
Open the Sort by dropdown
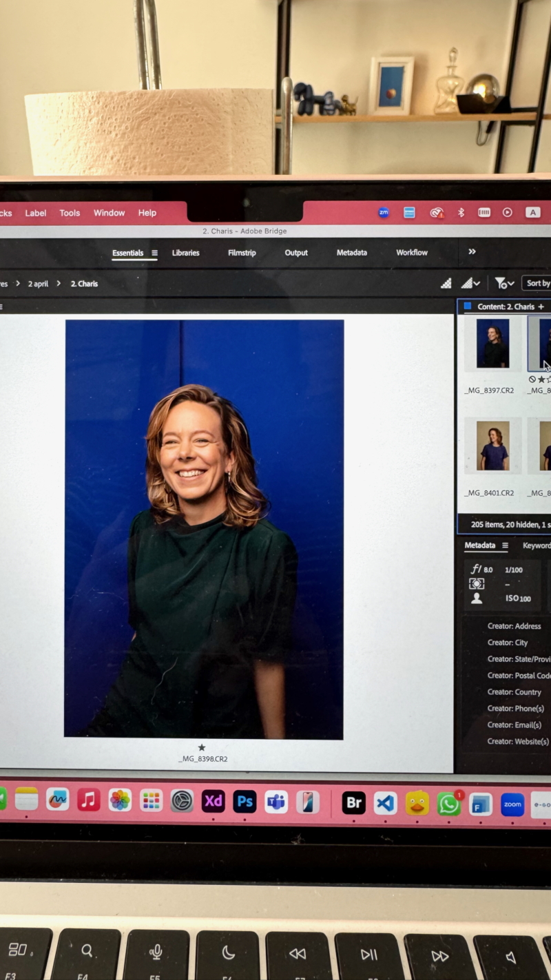(x=537, y=283)
